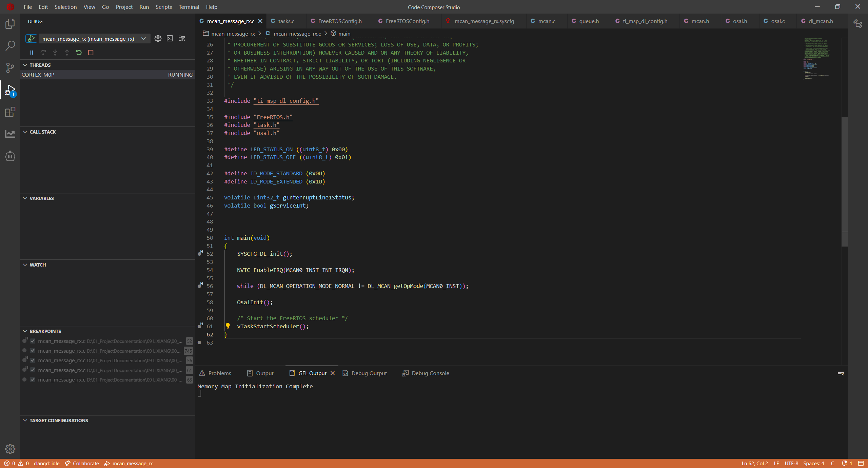
Task: Open the graph/analysis view in activity bar
Action: 10,134
